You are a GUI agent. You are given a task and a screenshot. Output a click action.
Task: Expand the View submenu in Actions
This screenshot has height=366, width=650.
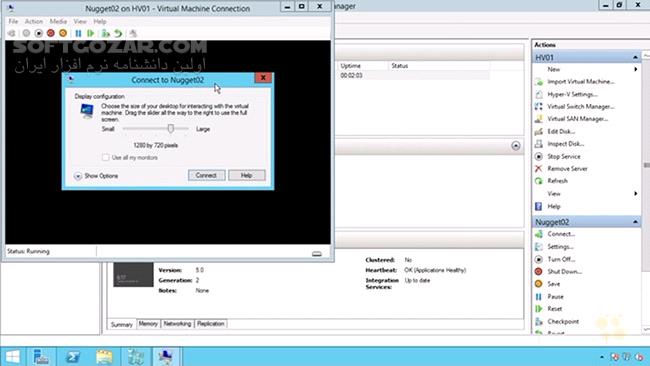pos(635,194)
